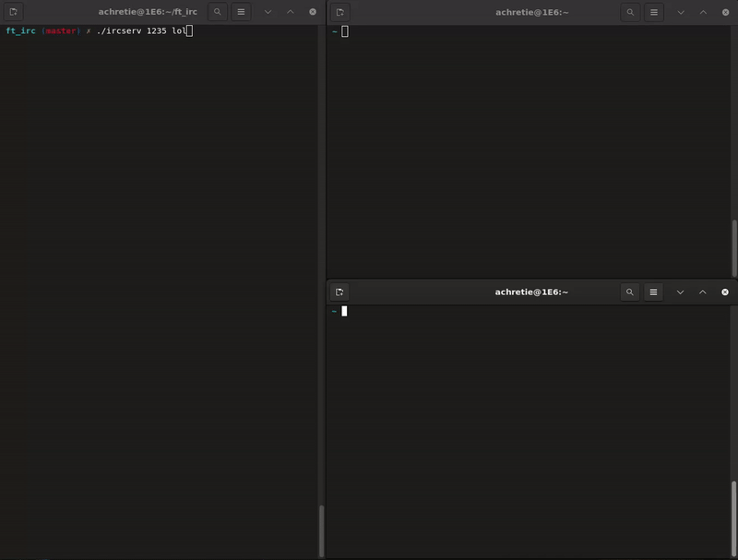This screenshot has height=560, width=738.
Task: Minimize the bottom-right terminal window
Action: tap(680, 292)
